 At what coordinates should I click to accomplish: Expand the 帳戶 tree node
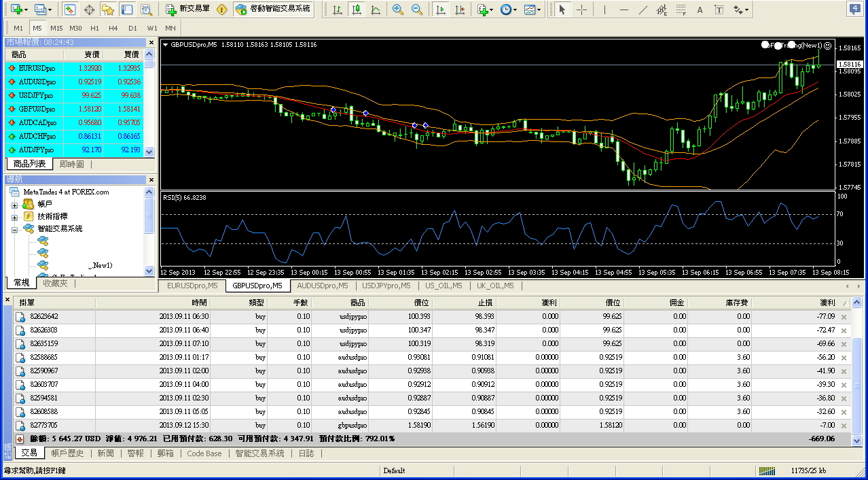(14, 204)
